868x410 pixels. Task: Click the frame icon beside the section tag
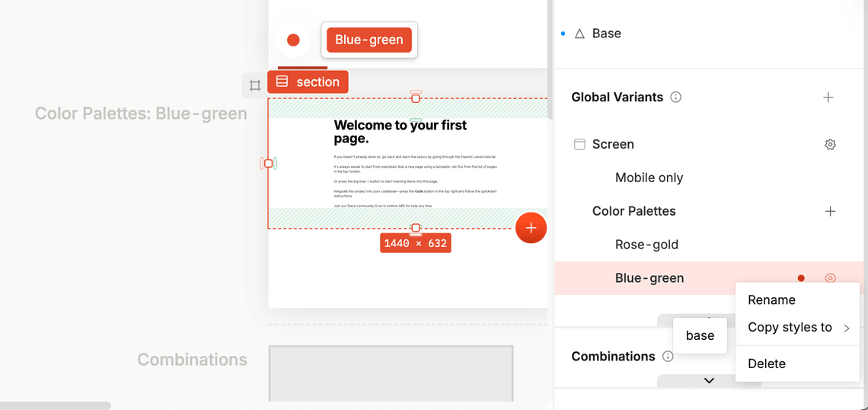[x=255, y=85]
